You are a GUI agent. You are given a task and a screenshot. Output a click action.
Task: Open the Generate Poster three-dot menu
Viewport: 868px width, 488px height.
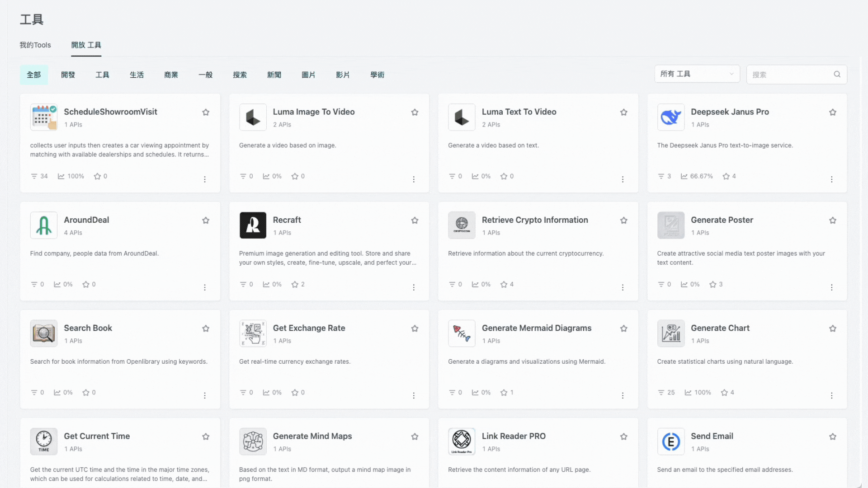click(831, 287)
